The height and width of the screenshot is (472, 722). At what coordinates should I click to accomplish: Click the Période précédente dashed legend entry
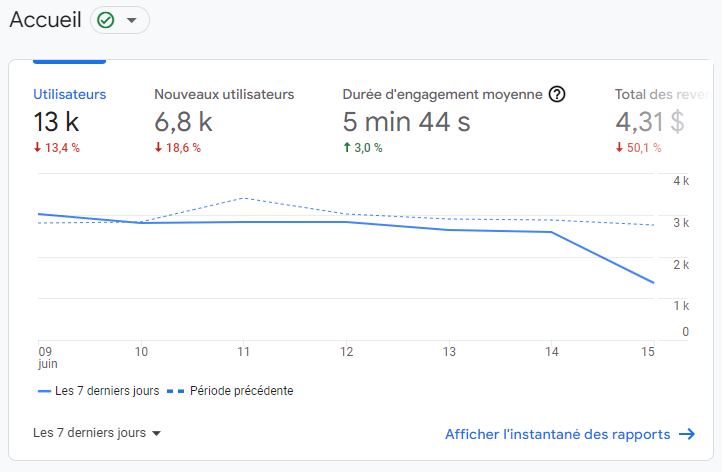coord(230,391)
